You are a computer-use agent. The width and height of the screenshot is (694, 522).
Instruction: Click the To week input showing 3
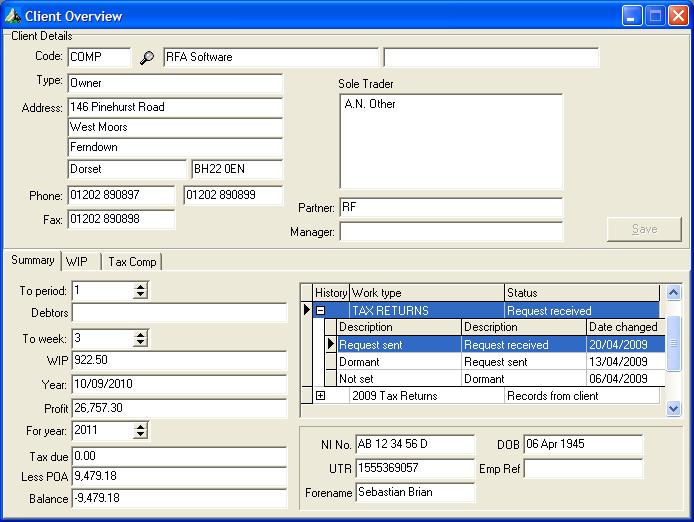tap(103, 338)
